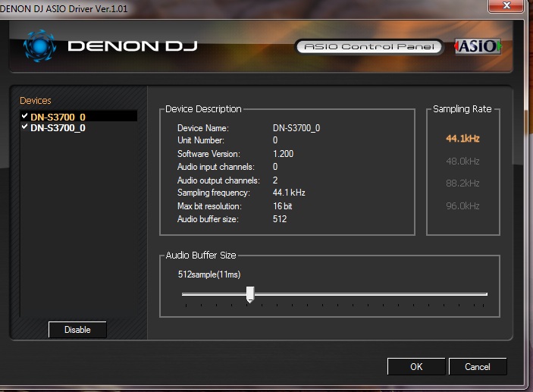The width and height of the screenshot is (533, 392).
Task: Set sampling rate to 96.0kHz
Action: click(462, 206)
